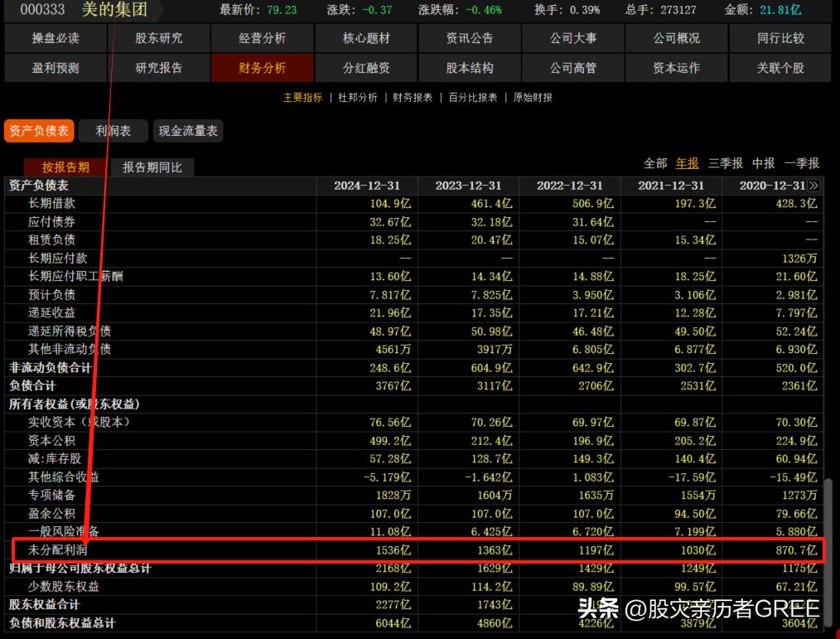
Task: Open 盈利预测 section
Action: [56, 68]
